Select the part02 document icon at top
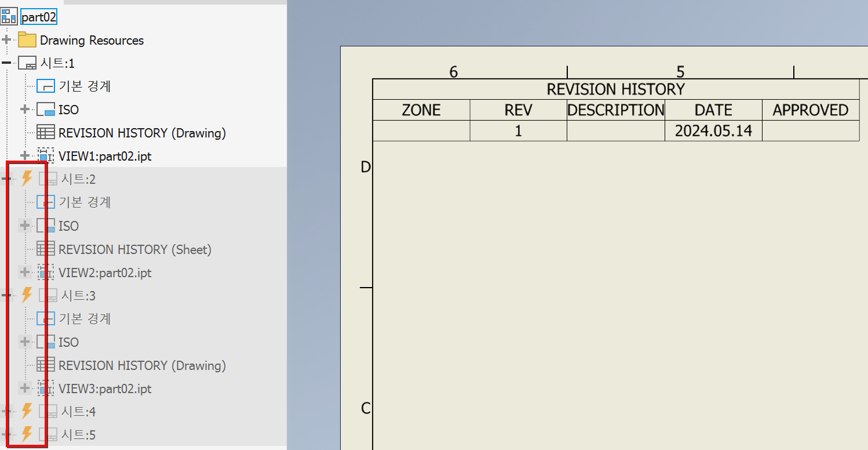The image size is (868, 450). click(x=9, y=16)
